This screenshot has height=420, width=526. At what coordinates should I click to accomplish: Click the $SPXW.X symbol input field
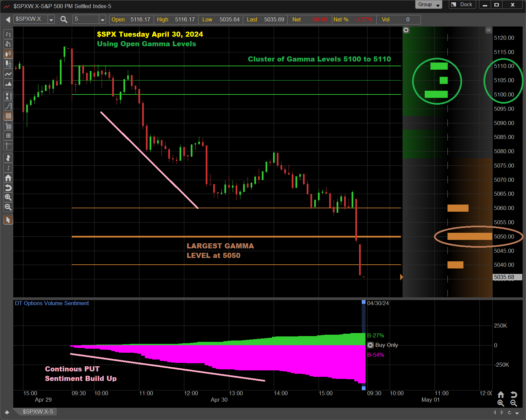pyautogui.click(x=31, y=19)
